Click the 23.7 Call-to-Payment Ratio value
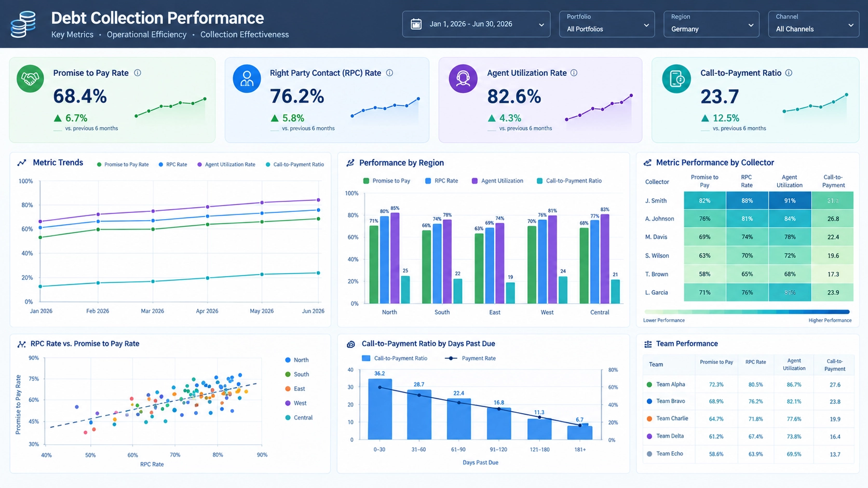This screenshot has width=868, height=488. pos(720,97)
